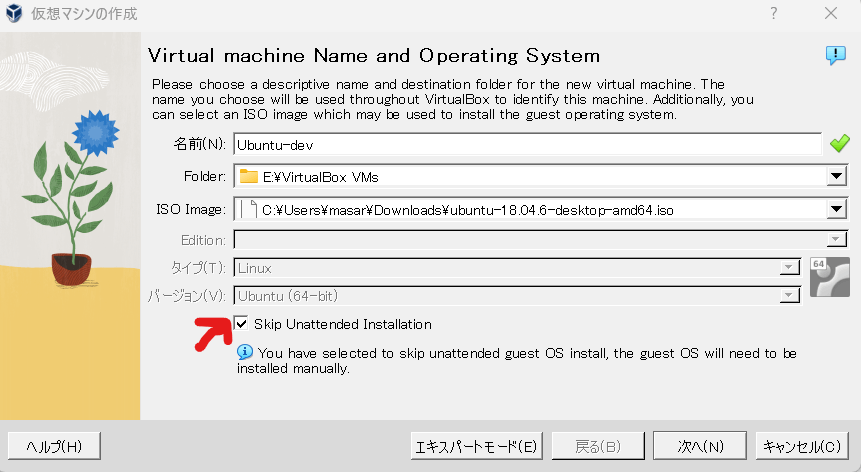The image size is (861, 472).
Task: Open the Type dropdown showing Linux
Action: (x=789, y=267)
